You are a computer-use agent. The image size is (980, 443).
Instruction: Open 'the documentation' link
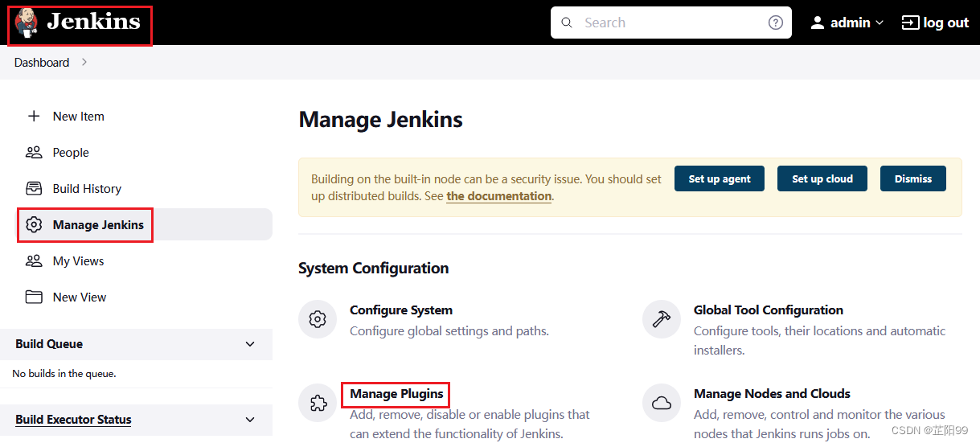point(499,196)
